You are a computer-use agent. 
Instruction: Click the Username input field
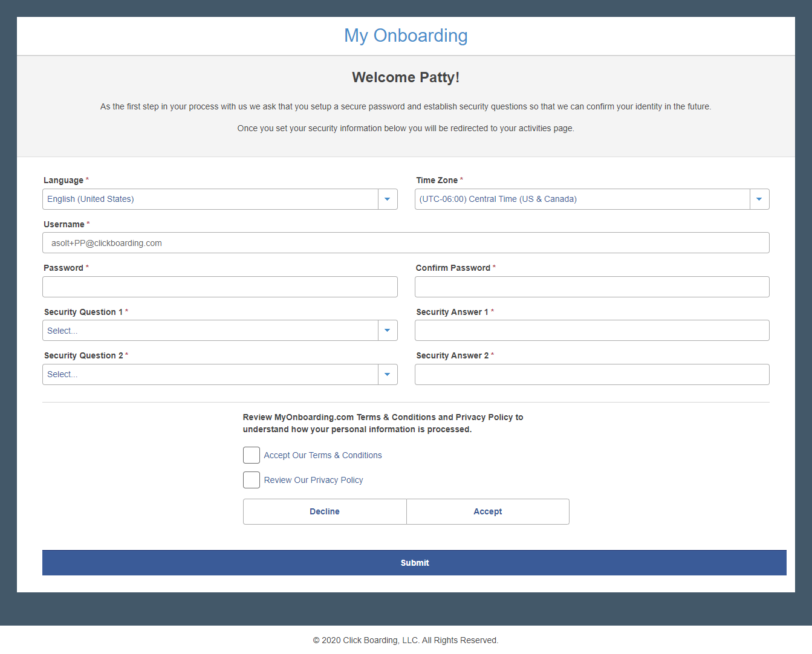406,243
